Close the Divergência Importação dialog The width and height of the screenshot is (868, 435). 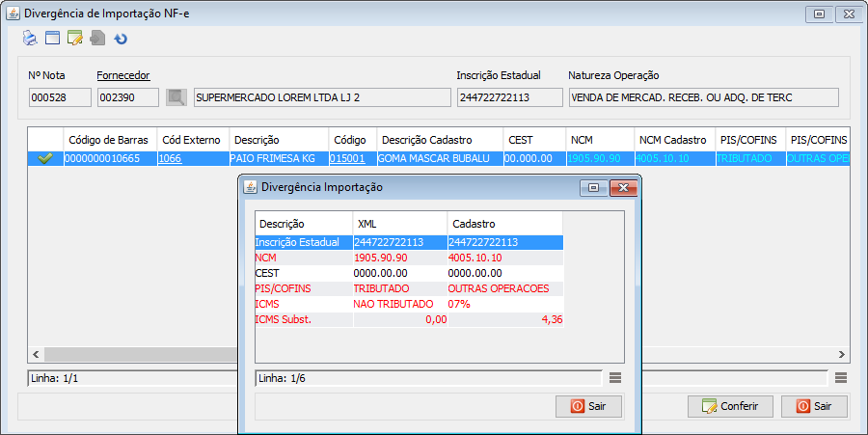(623, 188)
